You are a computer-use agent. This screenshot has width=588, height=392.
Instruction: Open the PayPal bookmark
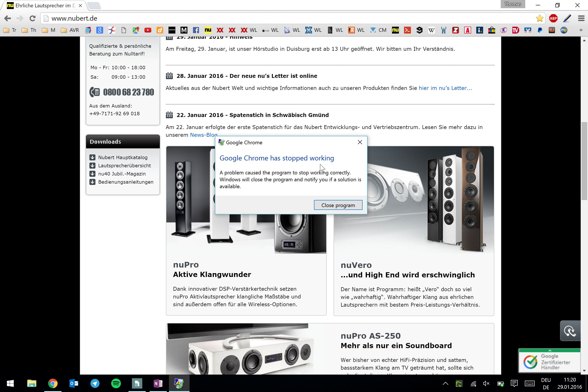(x=540, y=30)
